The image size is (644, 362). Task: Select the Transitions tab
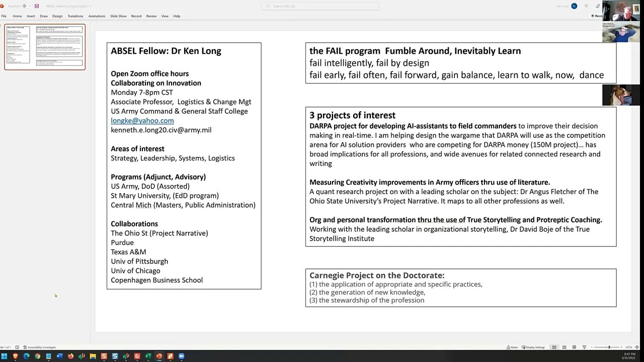tap(75, 16)
